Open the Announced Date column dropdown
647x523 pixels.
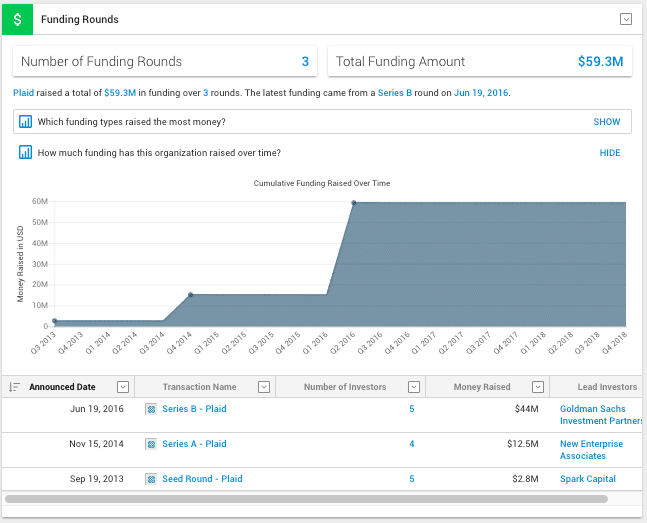point(123,387)
